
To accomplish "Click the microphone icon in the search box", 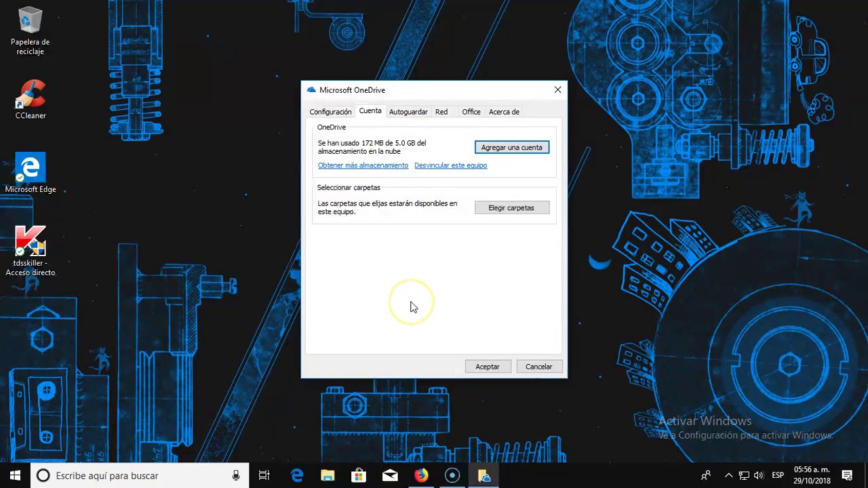I will point(236,476).
